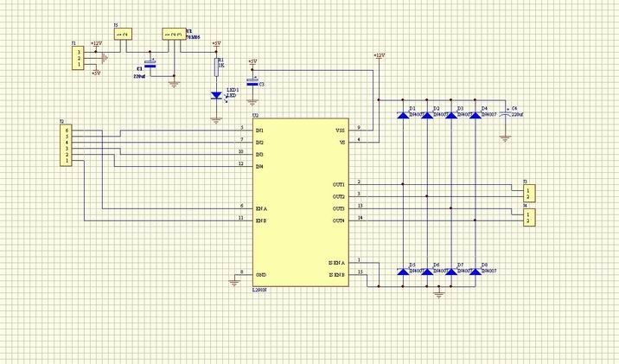This screenshot has height=364, width=619.
Task: Select the IN1 pin label on U2
Action: (x=259, y=131)
